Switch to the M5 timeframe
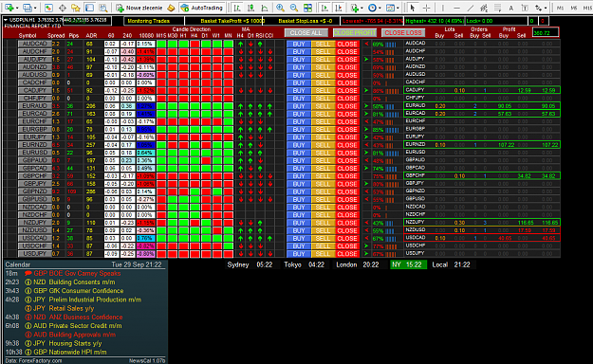Image resolution: width=593 pixels, height=364 pixels. point(574,8)
